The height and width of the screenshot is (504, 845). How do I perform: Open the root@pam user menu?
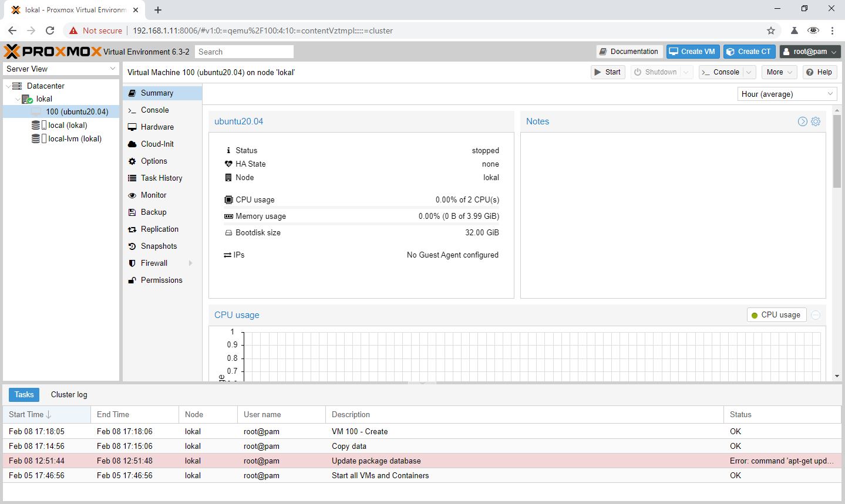point(810,52)
